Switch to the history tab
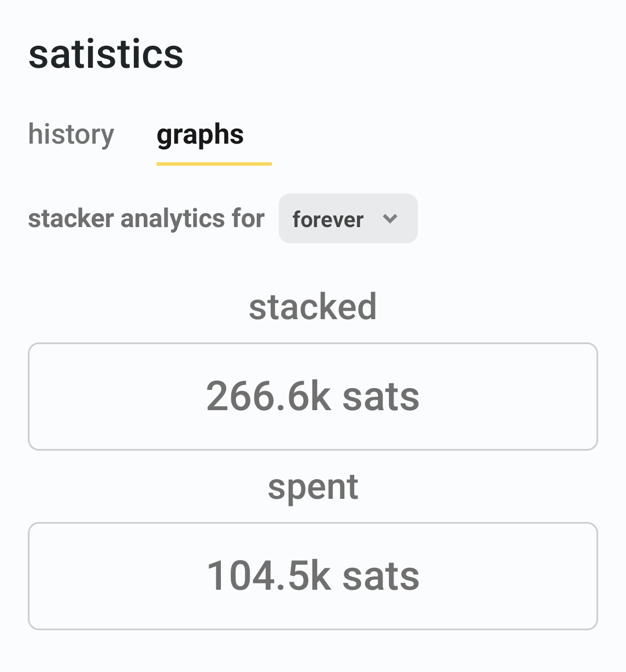 (71, 134)
